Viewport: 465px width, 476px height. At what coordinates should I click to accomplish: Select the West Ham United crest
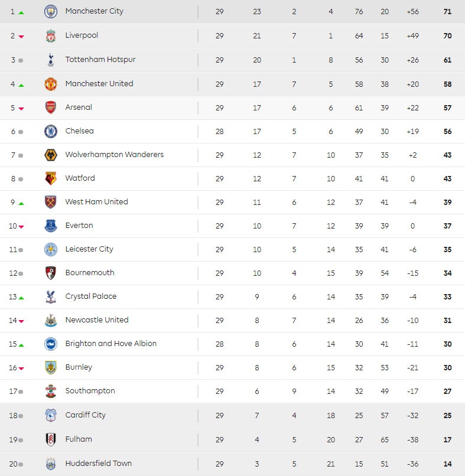coord(51,202)
